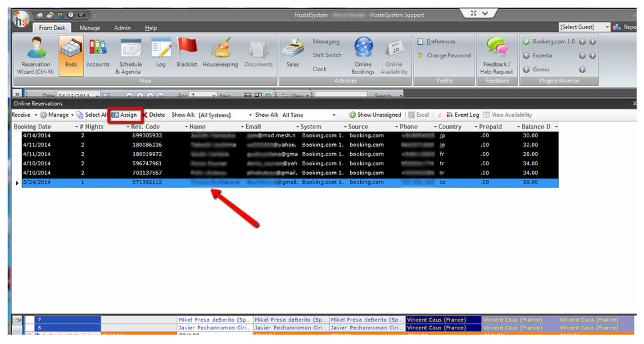Screen dimensions: 644x344
Task: Click the Booking.com 1.0 green status icon
Action: 526,41
